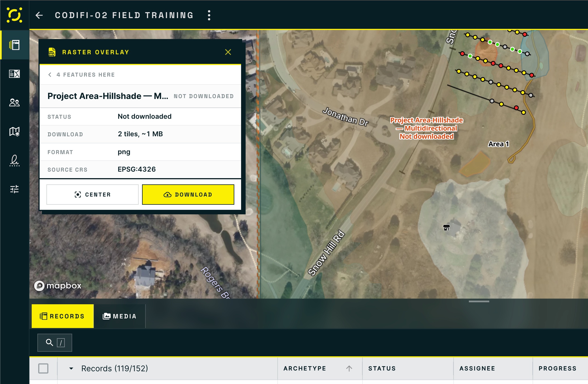Click the png format value
The width and height of the screenshot is (588, 384).
[x=124, y=152]
